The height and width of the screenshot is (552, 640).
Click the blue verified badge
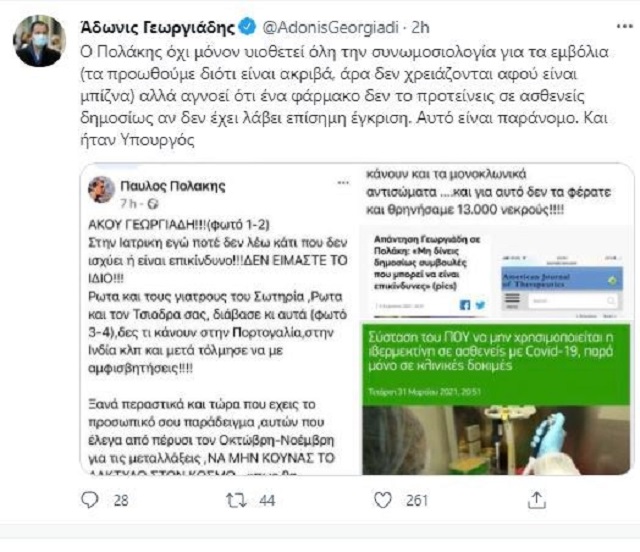coord(247,27)
